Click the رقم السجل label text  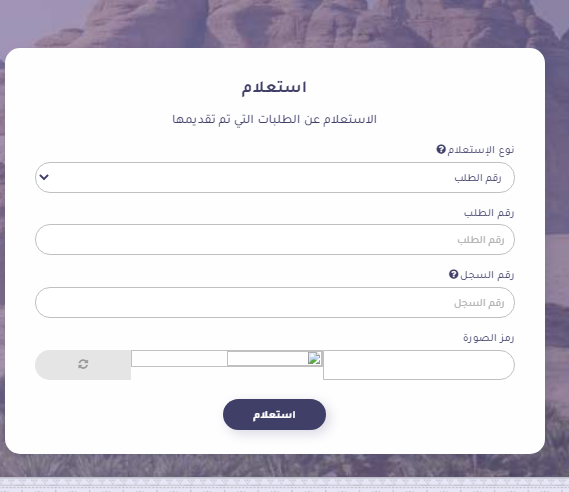click(487, 275)
